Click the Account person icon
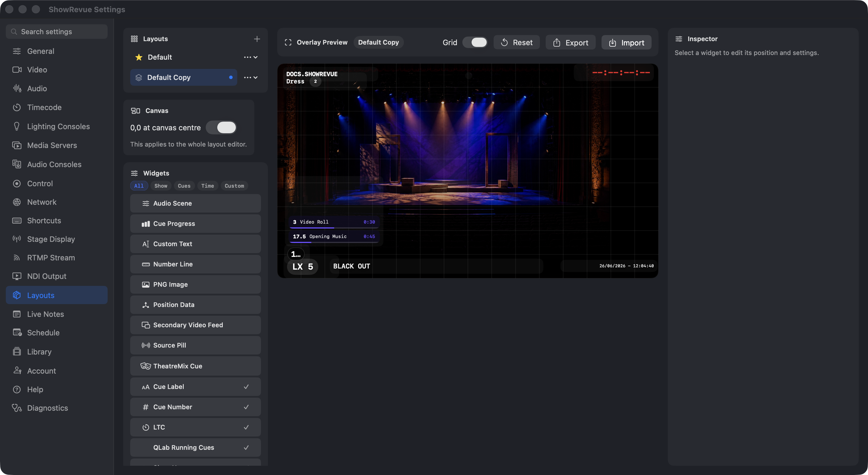 pyautogui.click(x=17, y=371)
